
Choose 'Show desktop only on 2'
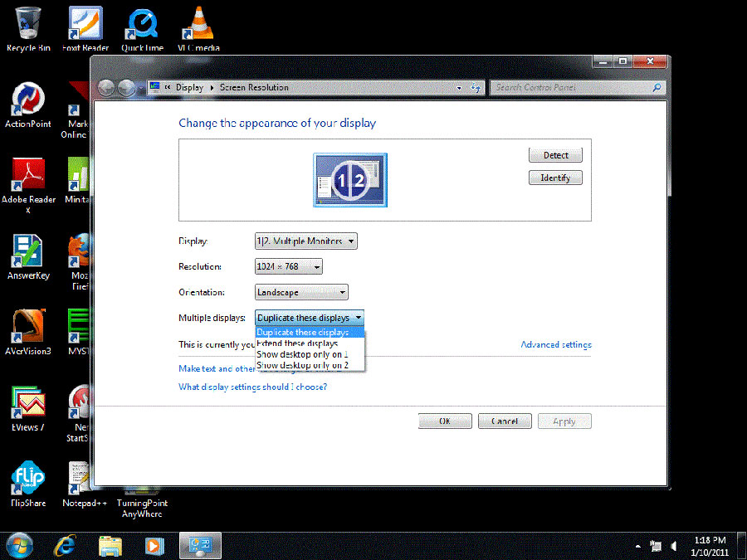click(x=302, y=365)
